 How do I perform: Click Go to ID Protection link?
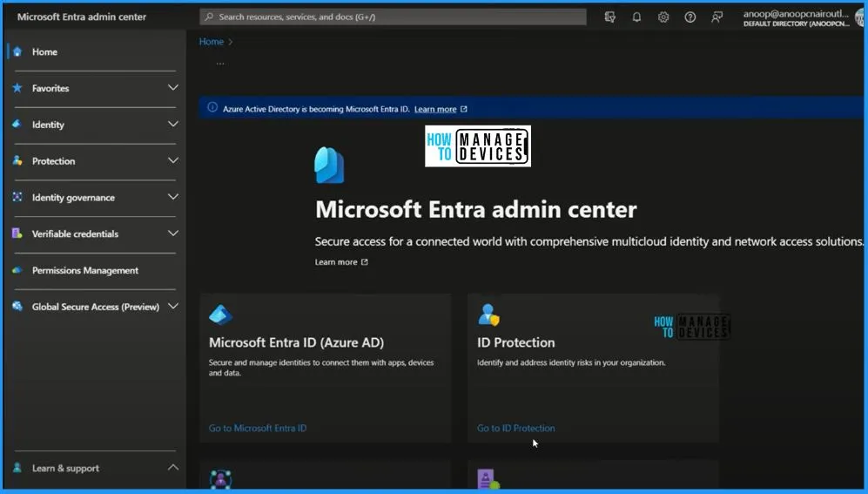(516, 428)
